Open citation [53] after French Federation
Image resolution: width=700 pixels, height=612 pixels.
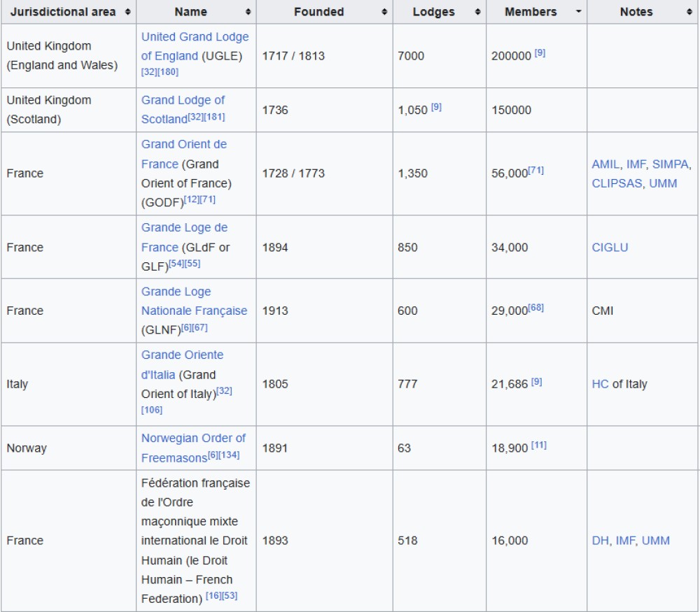(x=230, y=595)
